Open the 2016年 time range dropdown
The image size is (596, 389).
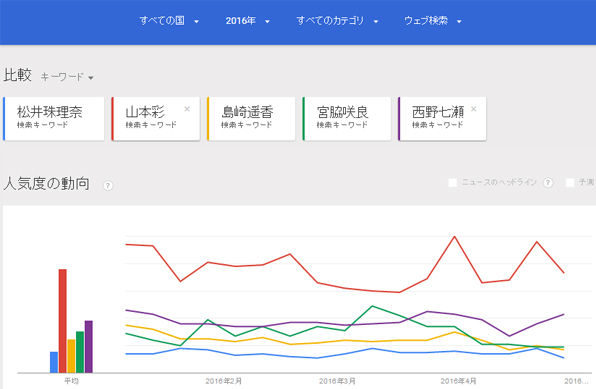click(x=247, y=21)
